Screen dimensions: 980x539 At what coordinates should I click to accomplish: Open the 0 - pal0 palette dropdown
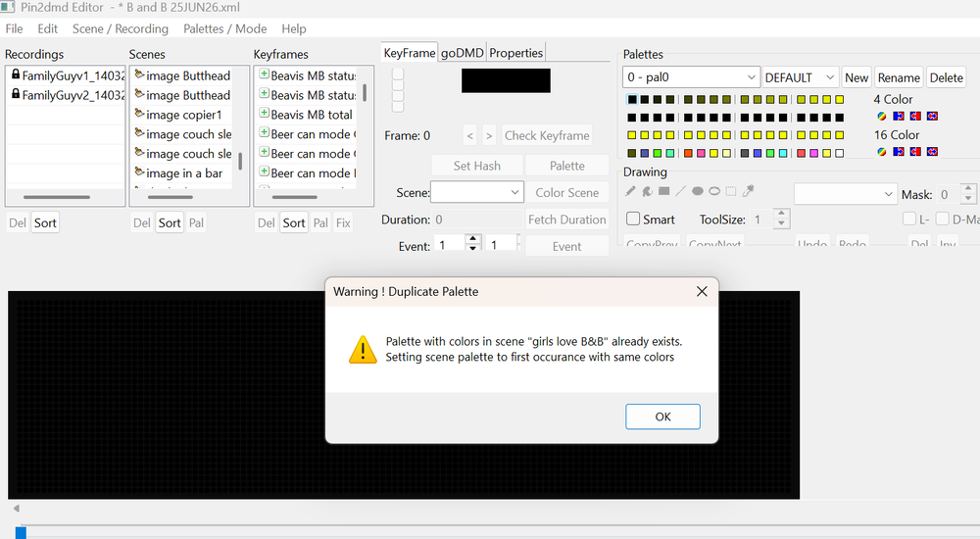tap(691, 77)
